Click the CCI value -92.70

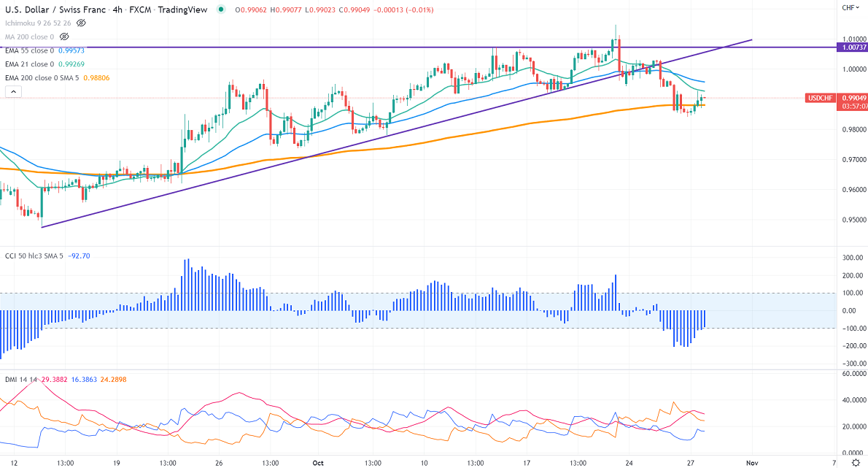[79, 256]
